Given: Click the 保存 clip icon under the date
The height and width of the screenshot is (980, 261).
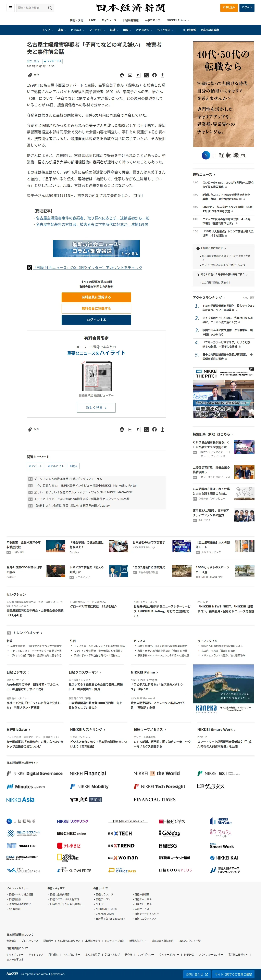Looking at the screenshot, I should [x=30, y=75].
